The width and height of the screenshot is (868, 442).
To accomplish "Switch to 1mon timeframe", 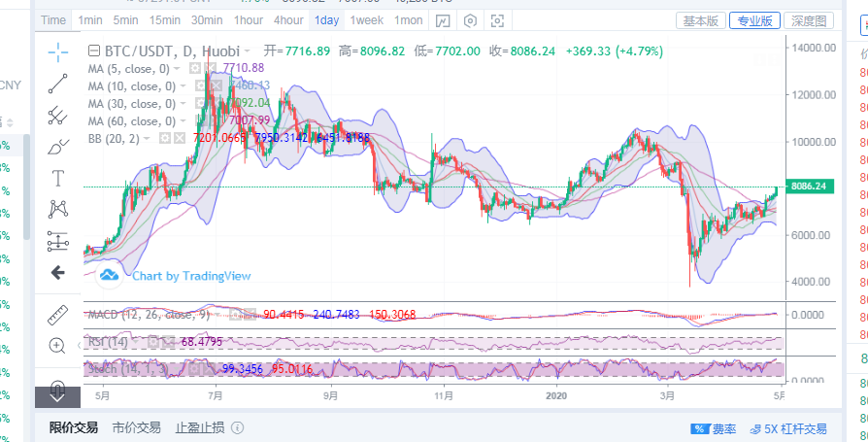I will (408, 20).
